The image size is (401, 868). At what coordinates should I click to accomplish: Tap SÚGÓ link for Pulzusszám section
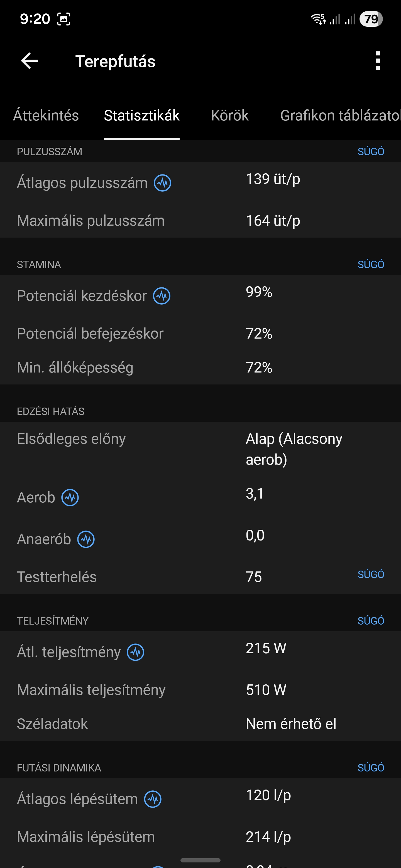(x=371, y=151)
